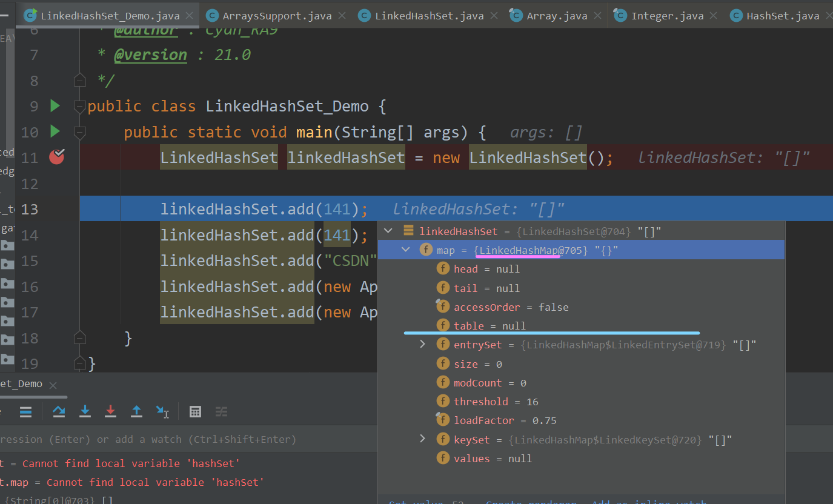The height and width of the screenshot is (504, 833).
Task: Fold the main method at line 10
Action: [79, 132]
